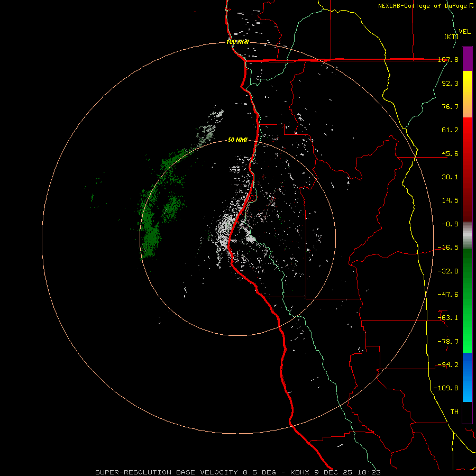Click the 14.5 velocity scale value
This screenshot has width=476, height=476.
pos(450,200)
